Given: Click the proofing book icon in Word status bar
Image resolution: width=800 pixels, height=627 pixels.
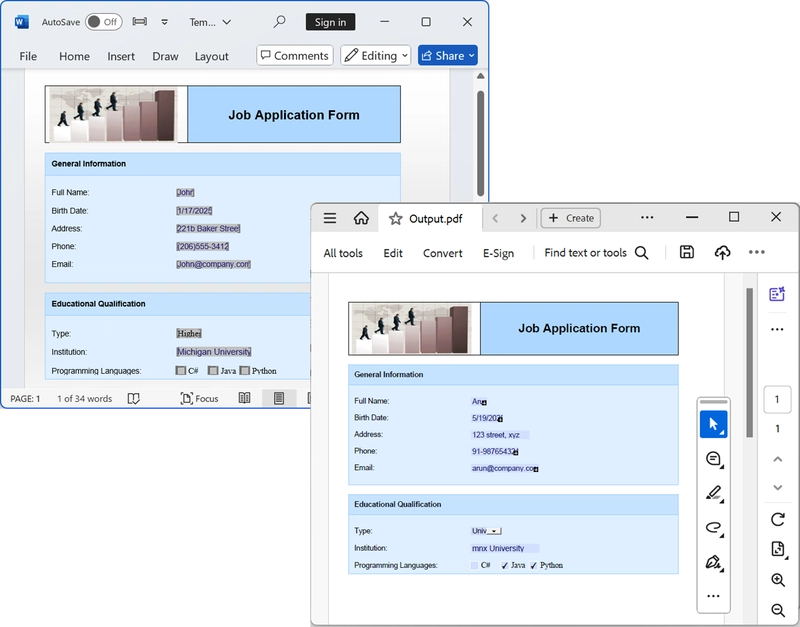Looking at the screenshot, I should (x=134, y=398).
